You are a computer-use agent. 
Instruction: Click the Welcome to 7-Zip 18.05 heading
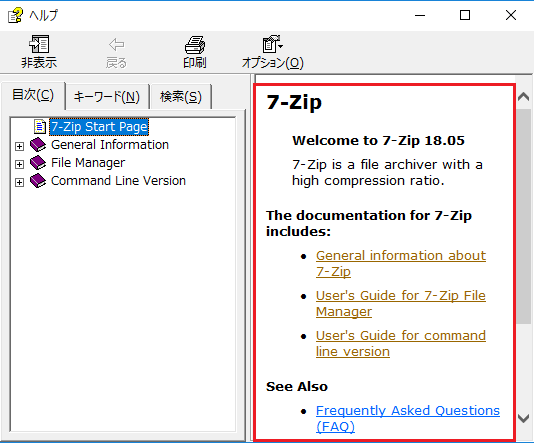pyautogui.click(x=378, y=141)
